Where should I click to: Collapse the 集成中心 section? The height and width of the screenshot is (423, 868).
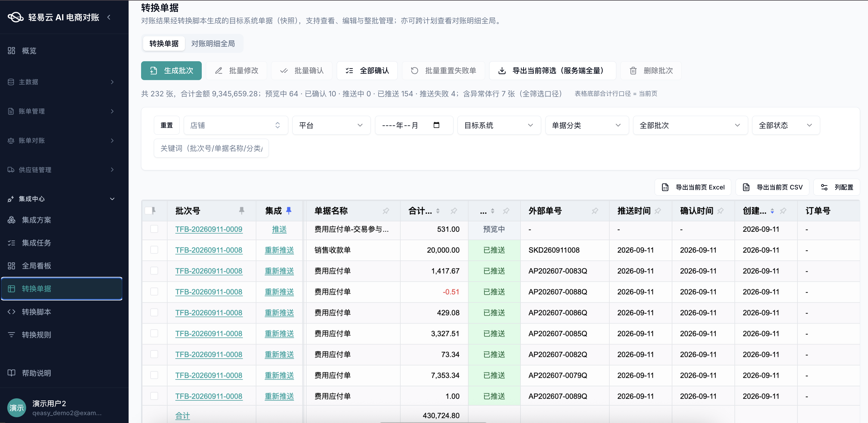click(x=61, y=199)
